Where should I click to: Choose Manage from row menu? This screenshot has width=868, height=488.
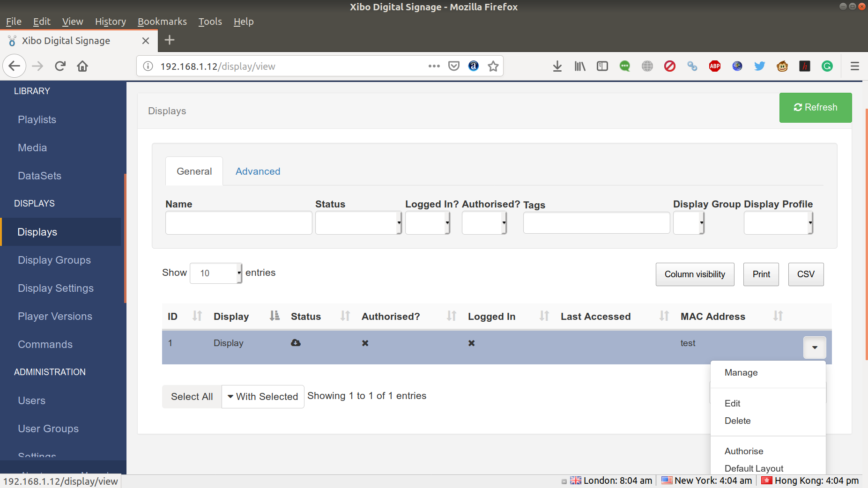[741, 373]
